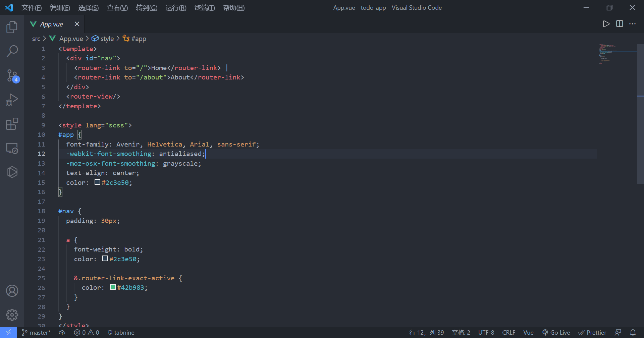The height and width of the screenshot is (338, 644).
Task: Click '&.router-link-exact-active' selector text
Action: coord(124,278)
